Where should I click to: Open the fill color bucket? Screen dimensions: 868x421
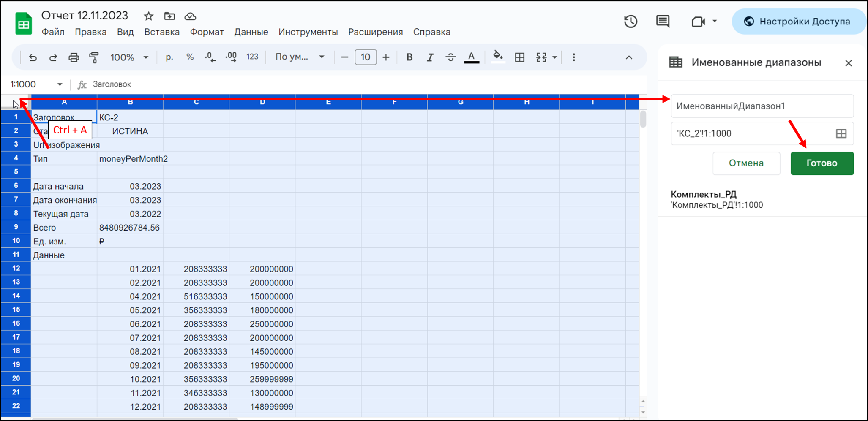pos(498,57)
